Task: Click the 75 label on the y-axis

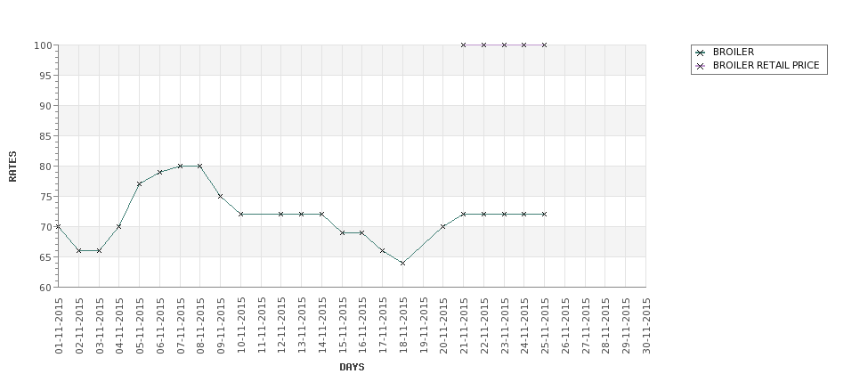Action: [x=45, y=197]
